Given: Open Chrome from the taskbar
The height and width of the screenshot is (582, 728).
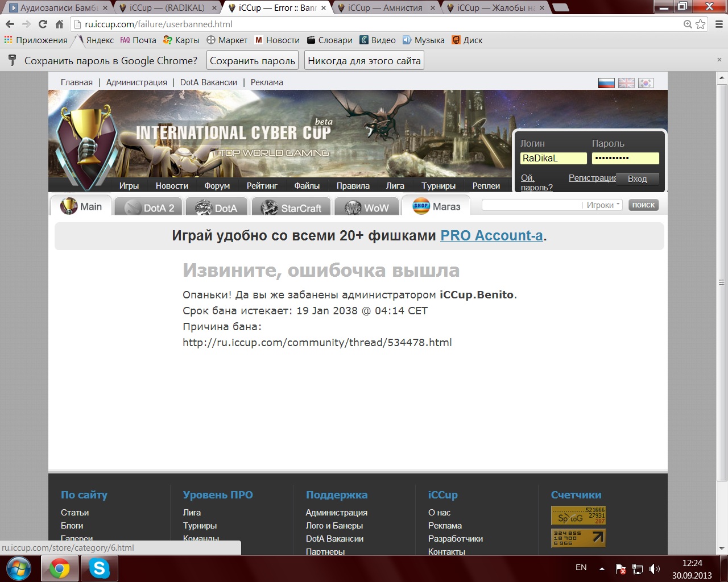Looking at the screenshot, I should pyautogui.click(x=59, y=568).
